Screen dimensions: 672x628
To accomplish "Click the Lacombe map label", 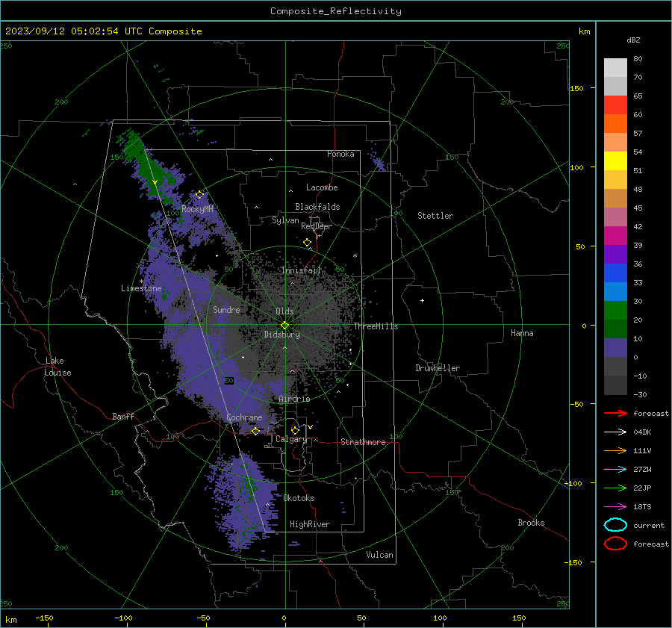I will tap(322, 187).
